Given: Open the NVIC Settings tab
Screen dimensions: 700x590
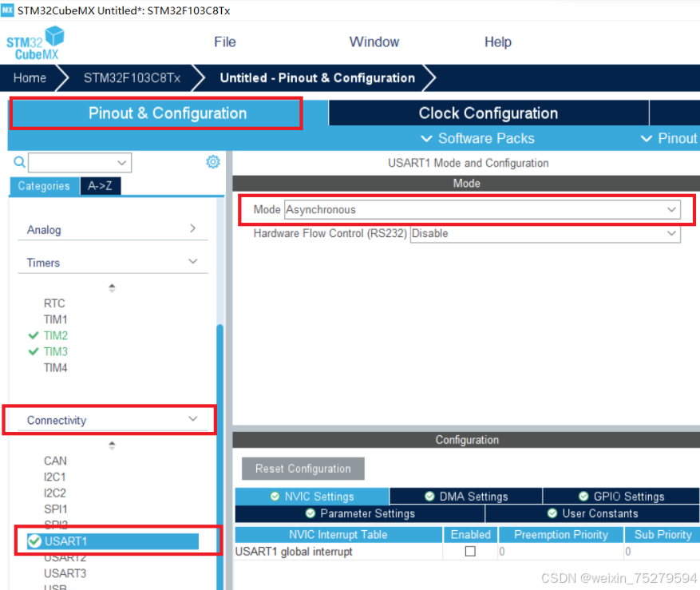Looking at the screenshot, I should [312, 497].
